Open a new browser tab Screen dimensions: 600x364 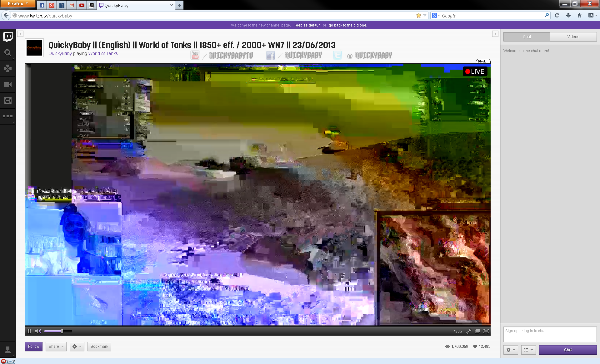click(179, 5)
